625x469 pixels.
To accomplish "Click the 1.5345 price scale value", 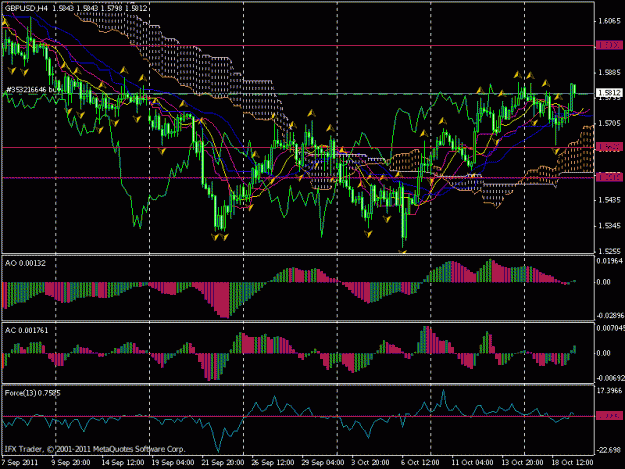I will coord(609,226).
